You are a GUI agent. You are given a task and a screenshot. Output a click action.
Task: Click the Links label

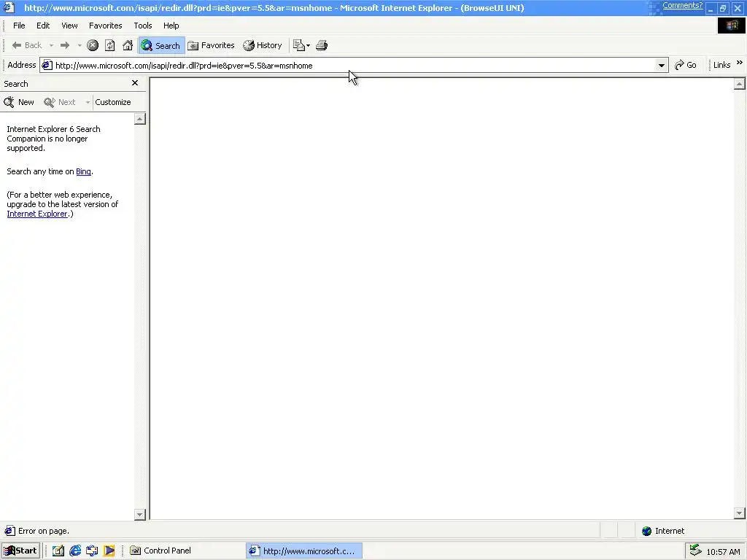(721, 65)
